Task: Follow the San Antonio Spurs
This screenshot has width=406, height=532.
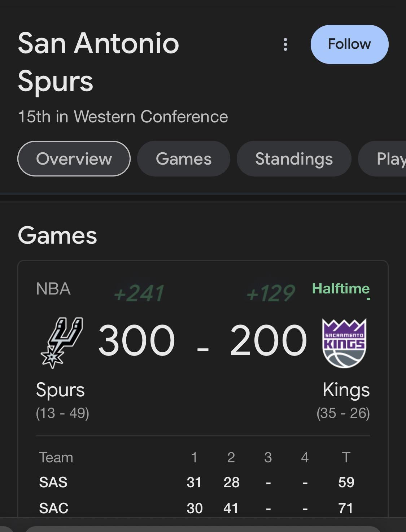Action: (349, 44)
